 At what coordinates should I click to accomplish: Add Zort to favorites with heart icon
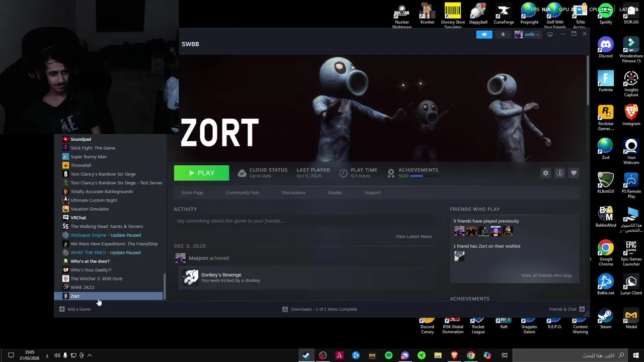tap(574, 173)
